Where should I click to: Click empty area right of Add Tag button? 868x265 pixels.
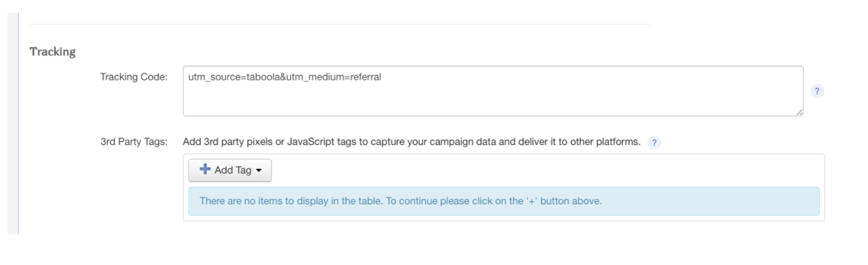tap(545, 171)
